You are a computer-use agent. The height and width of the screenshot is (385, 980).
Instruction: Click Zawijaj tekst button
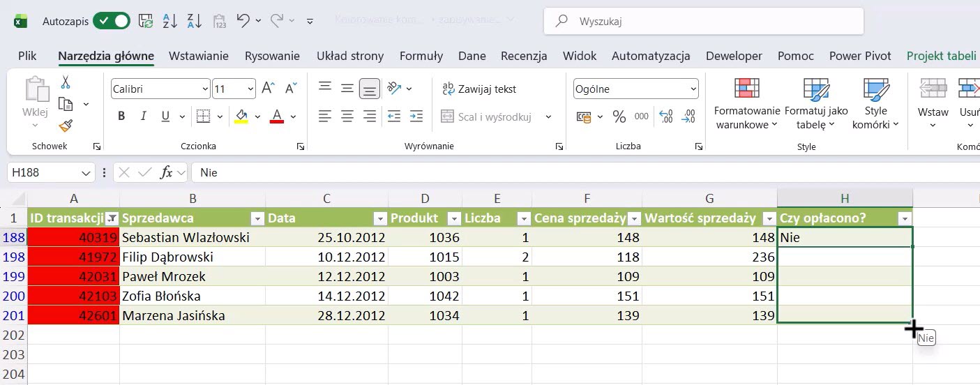tap(480, 89)
